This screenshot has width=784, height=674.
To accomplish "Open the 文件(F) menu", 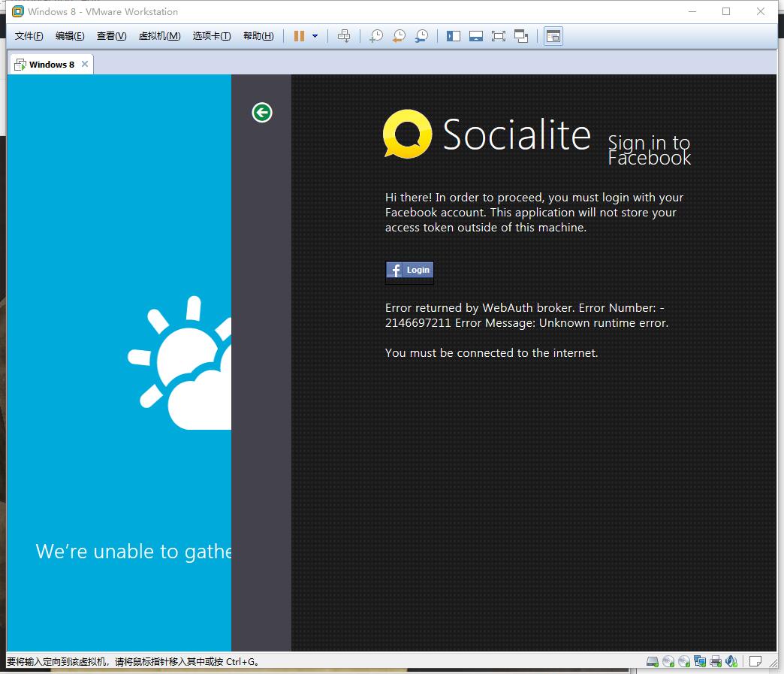I will tap(29, 36).
